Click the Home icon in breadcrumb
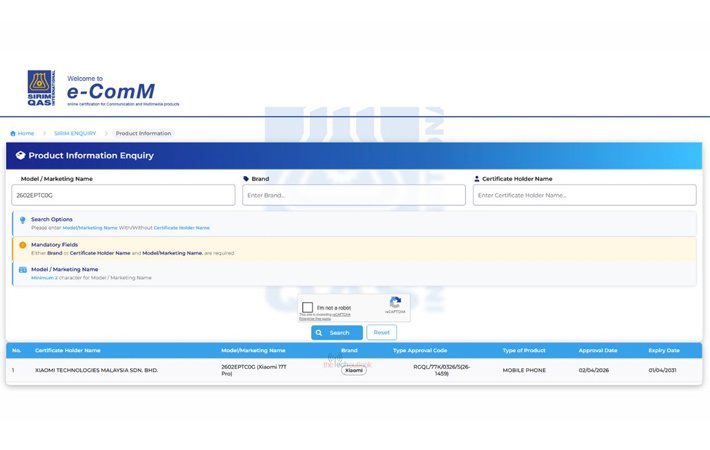This screenshot has height=450, width=710. (13, 133)
